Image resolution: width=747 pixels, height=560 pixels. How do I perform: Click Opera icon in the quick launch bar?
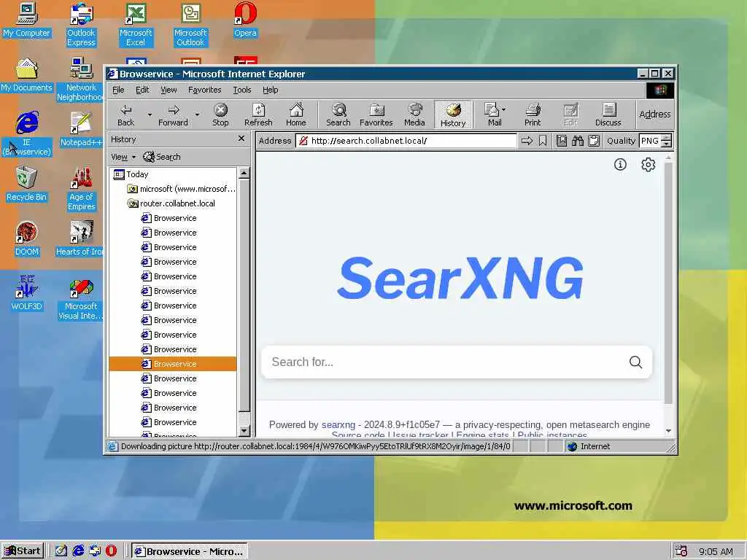pyautogui.click(x=111, y=551)
